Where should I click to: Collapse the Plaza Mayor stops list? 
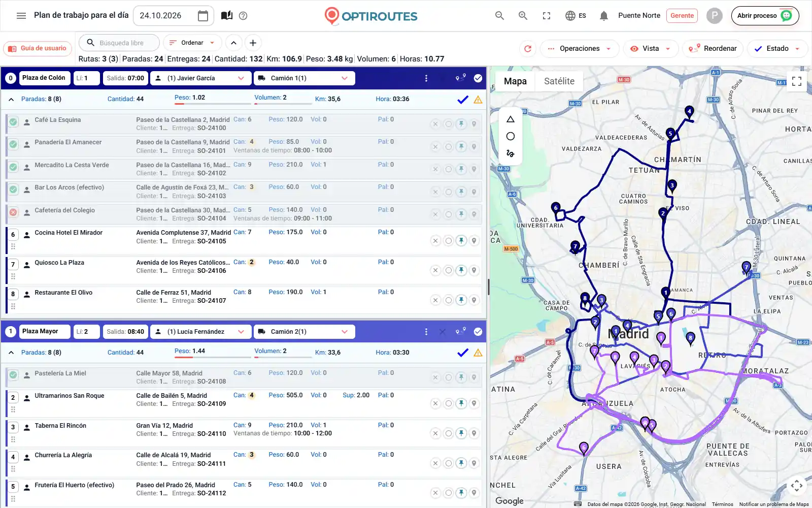(11, 353)
